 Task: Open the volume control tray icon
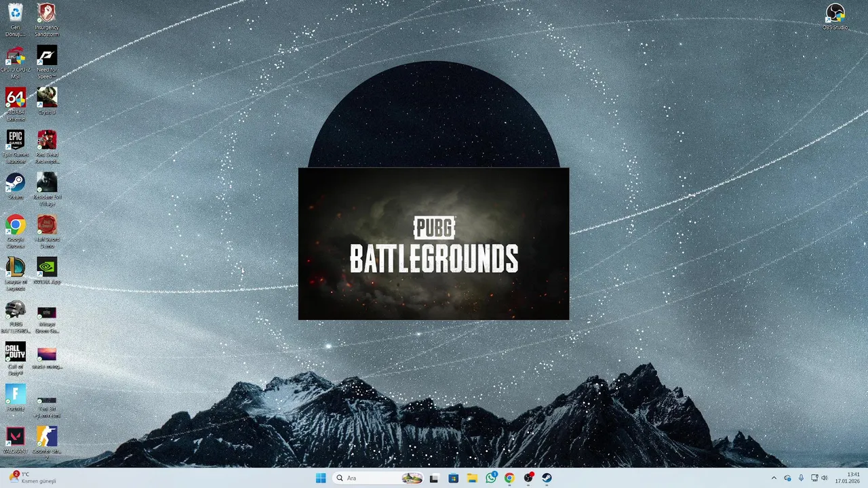click(825, 478)
